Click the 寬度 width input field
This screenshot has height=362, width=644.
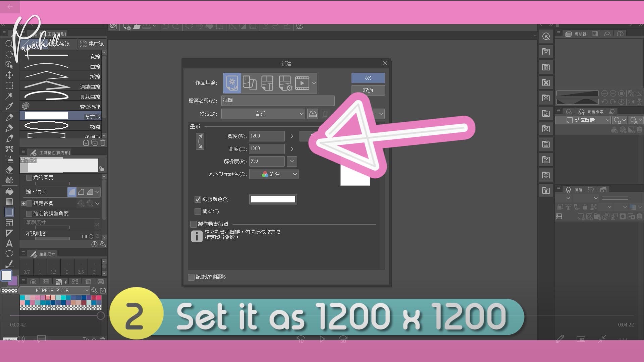coord(266,136)
